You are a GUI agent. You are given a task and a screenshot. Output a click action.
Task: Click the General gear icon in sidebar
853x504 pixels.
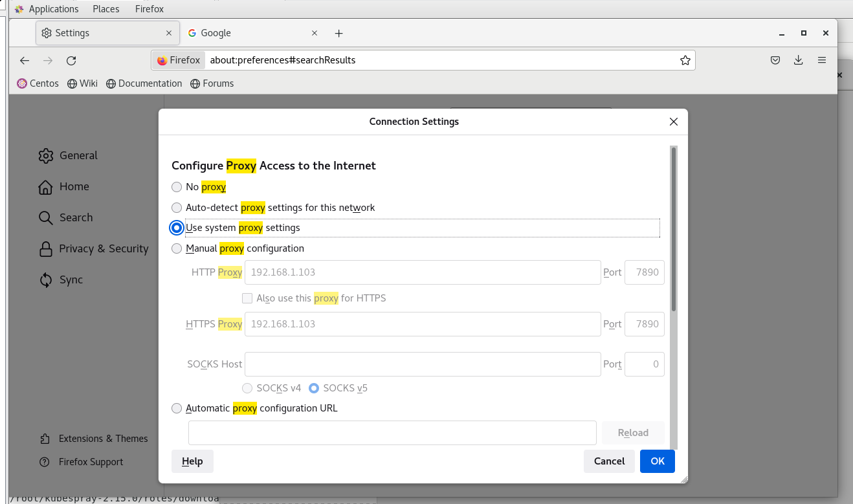[x=45, y=155]
